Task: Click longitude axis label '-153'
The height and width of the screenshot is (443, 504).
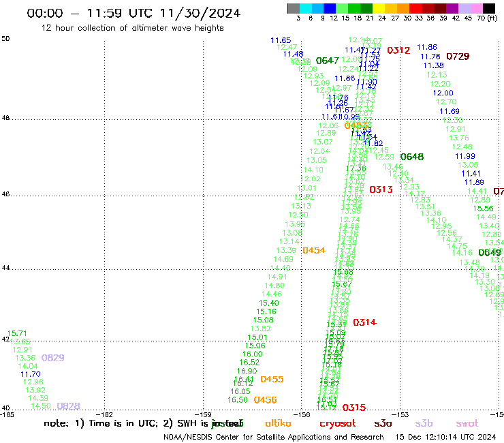Action: tap(400, 415)
